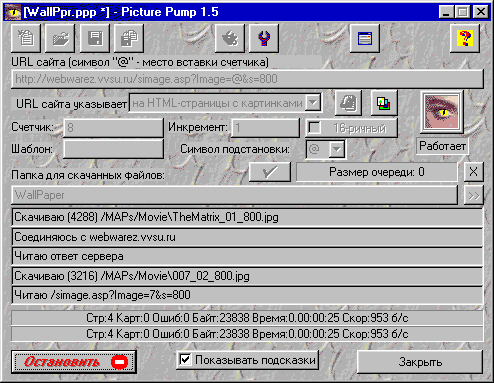The width and height of the screenshot is (494, 383).
Task: Click the Закрыть button
Action: click(x=420, y=362)
